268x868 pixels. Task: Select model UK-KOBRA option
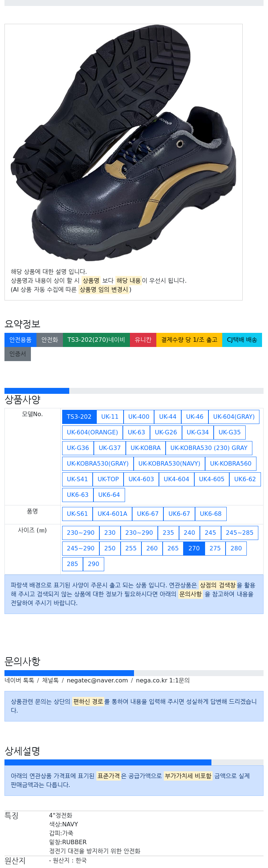pos(146,448)
